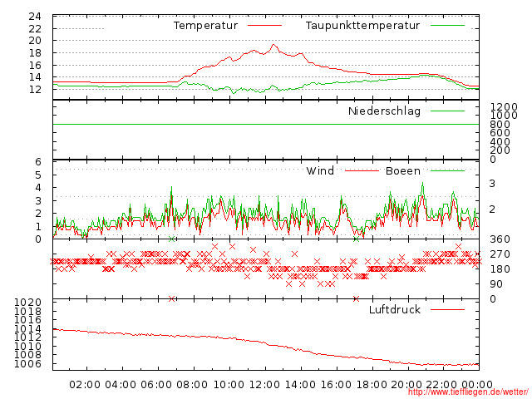The width and height of the screenshot is (532, 399).
Task: Click pressure axis value 1020
Action: [x=27, y=303]
